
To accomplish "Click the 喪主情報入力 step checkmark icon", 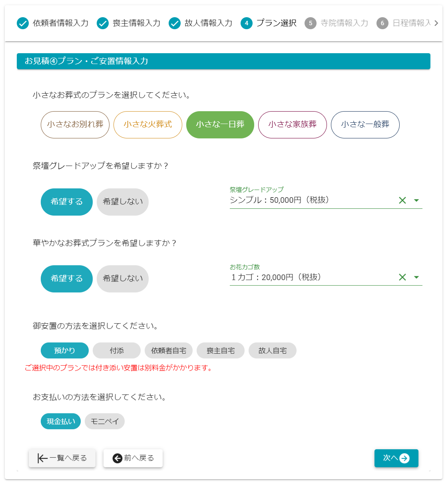I will (103, 23).
